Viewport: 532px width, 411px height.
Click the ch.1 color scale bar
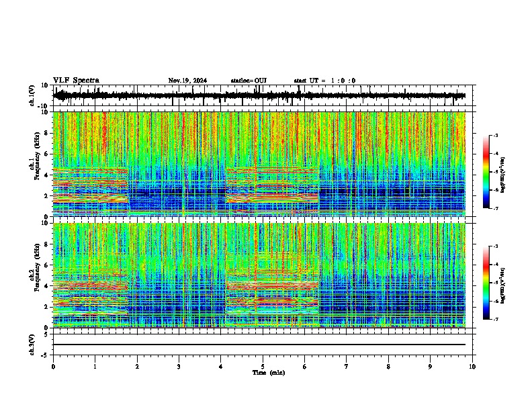(x=486, y=172)
